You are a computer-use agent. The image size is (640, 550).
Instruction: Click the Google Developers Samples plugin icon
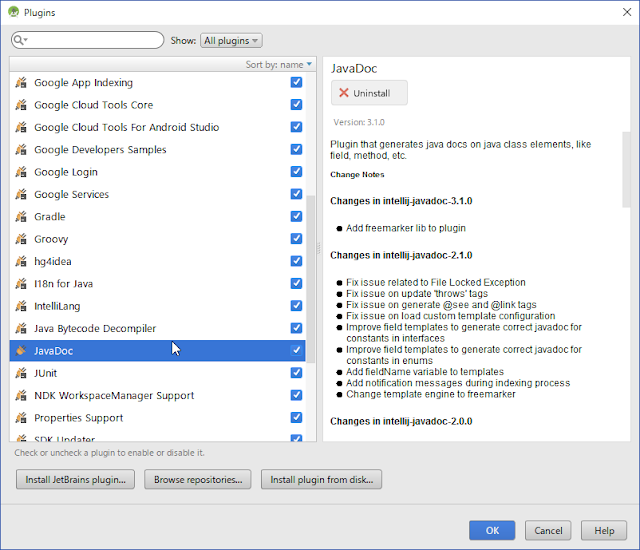(x=21, y=150)
